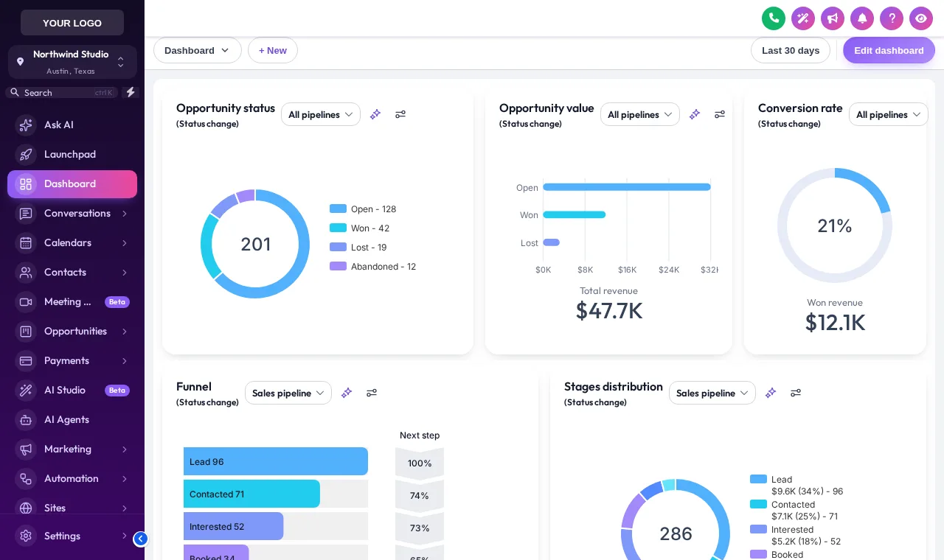Screen dimensions: 944x560
Task: Open filter settings icon on Stages distribution card
Action: (796, 393)
